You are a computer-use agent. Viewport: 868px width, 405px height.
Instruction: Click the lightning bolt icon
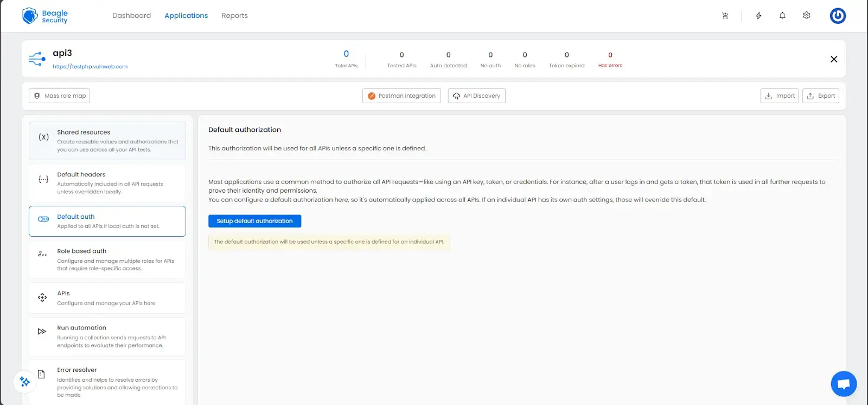758,16
